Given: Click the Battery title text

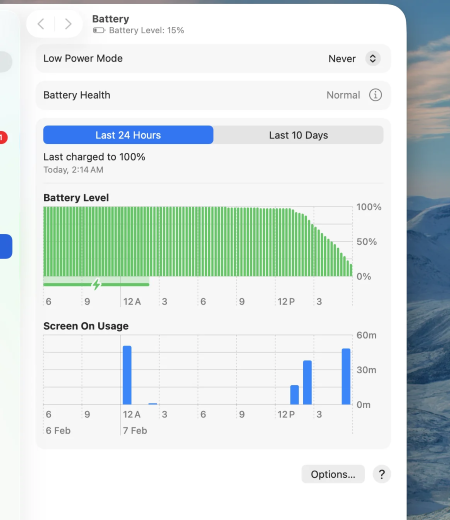Looking at the screenshot, I should [x=111, y=19].
